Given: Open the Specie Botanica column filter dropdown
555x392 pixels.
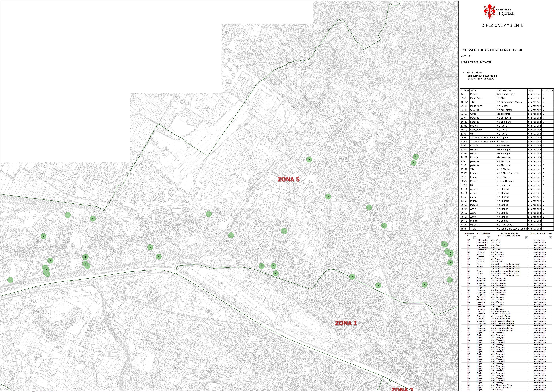Looking at the screenshot, I should (489, 238).
